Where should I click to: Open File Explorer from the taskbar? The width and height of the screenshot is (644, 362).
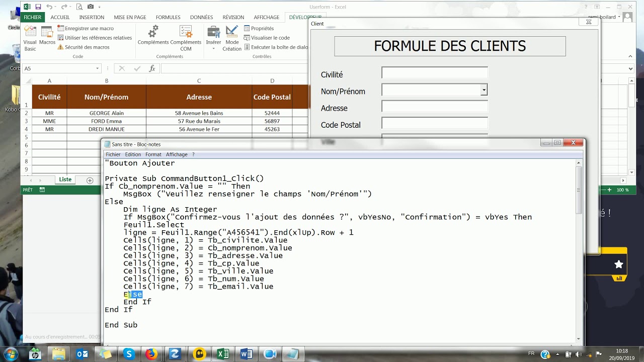point(58,354)
